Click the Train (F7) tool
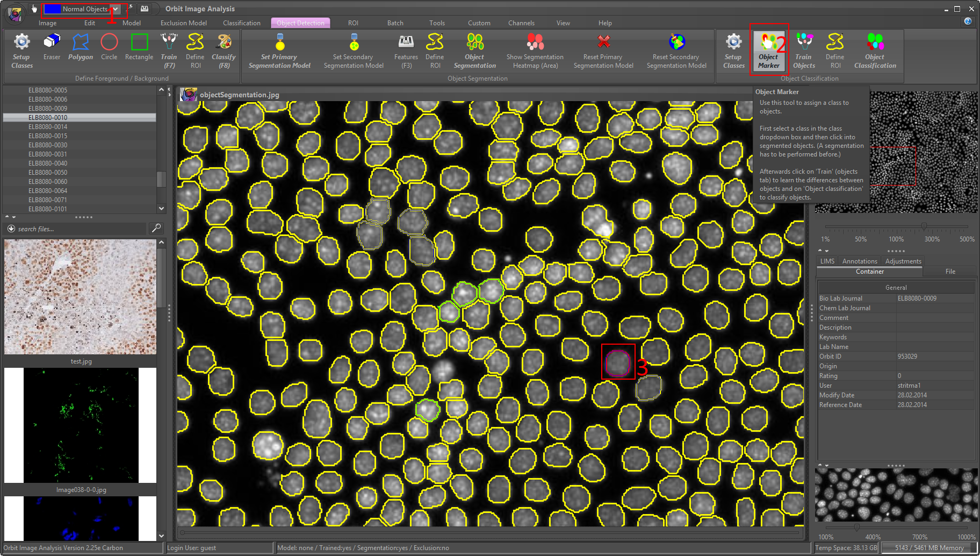The image size is (980, 556). coord(169,52)
